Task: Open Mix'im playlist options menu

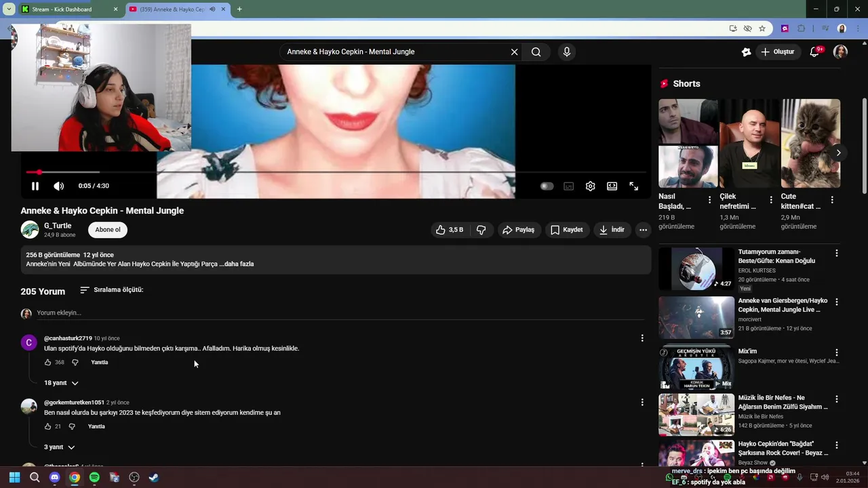Action: 837,352
